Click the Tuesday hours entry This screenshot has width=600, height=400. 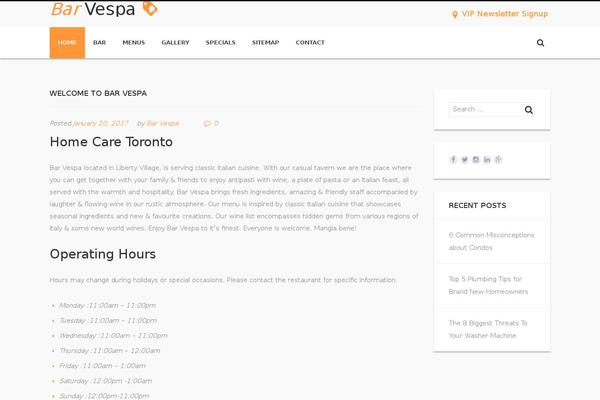click(108, 320)
